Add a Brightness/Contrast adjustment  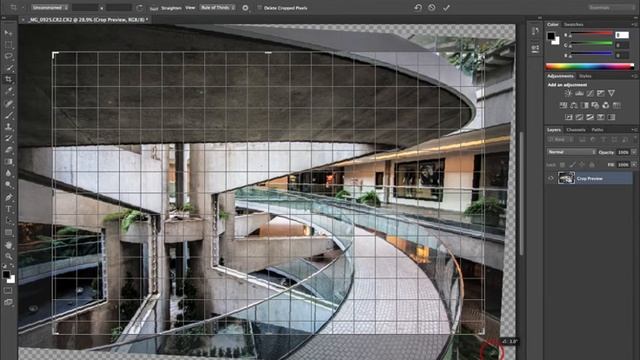[x=568, y=93]
